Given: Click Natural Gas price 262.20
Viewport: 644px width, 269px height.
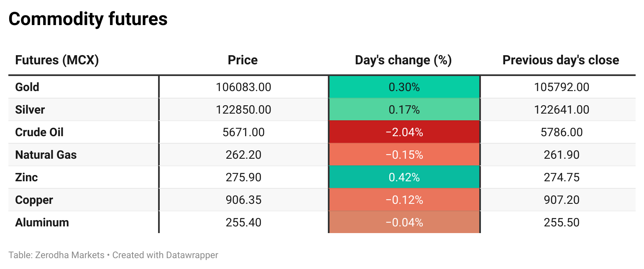Looking at the screenshot, I should (243, 155).
